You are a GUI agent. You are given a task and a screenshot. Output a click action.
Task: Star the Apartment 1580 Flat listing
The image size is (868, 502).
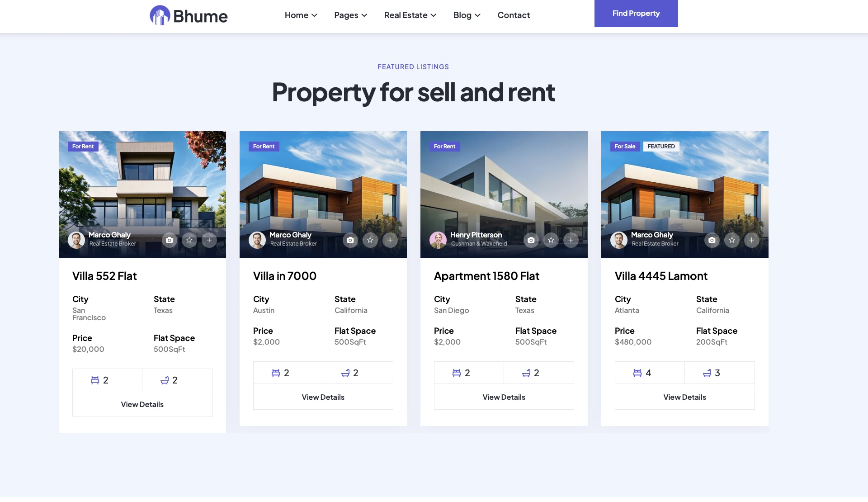pos(551,240)
